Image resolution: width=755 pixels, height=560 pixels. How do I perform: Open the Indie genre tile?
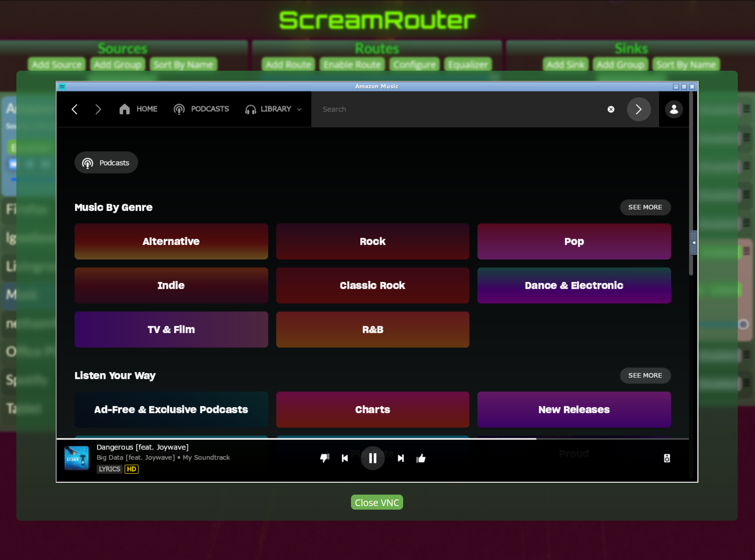tap(171, 286)
